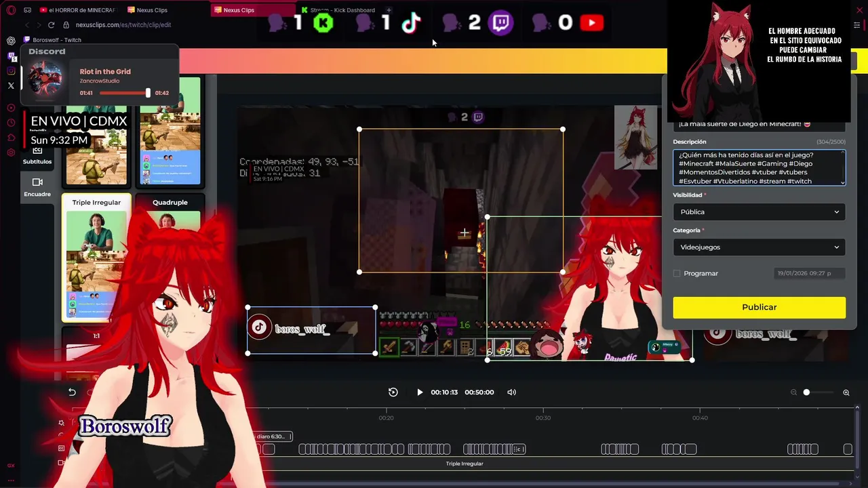The width and height of the screenshot is (868, 488).
Task: Open ChatGPT in the Opera sidebar
Action: [x=11, y=41]
